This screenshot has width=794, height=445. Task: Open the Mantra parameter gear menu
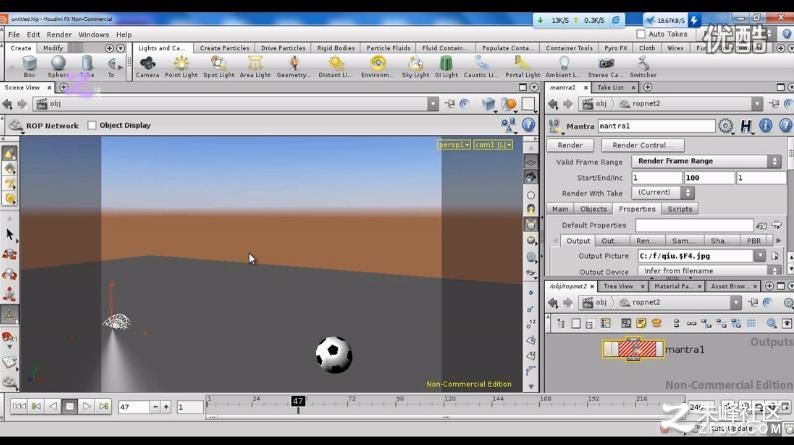[x=726, y=126]
